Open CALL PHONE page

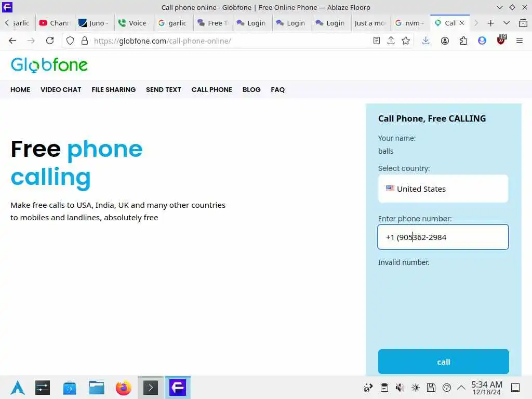coord(212,89)
